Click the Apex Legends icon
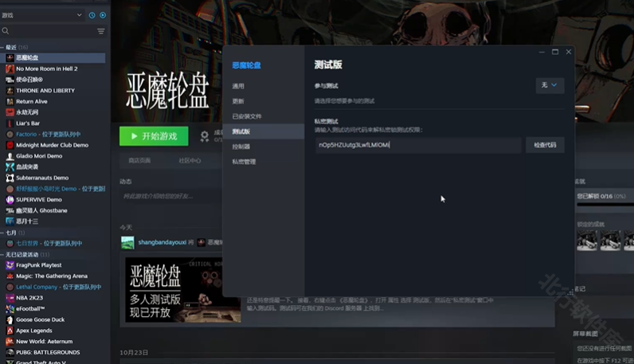 10,331
